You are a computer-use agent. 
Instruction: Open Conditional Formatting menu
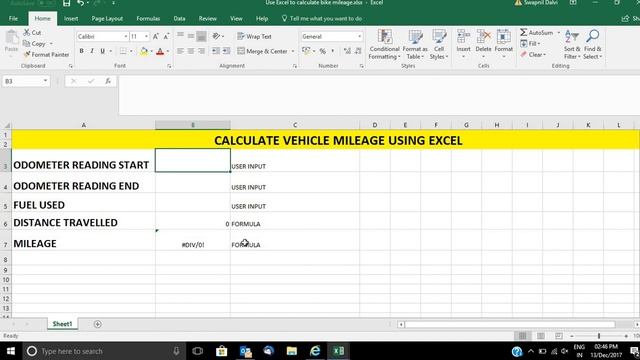(384, 45)
